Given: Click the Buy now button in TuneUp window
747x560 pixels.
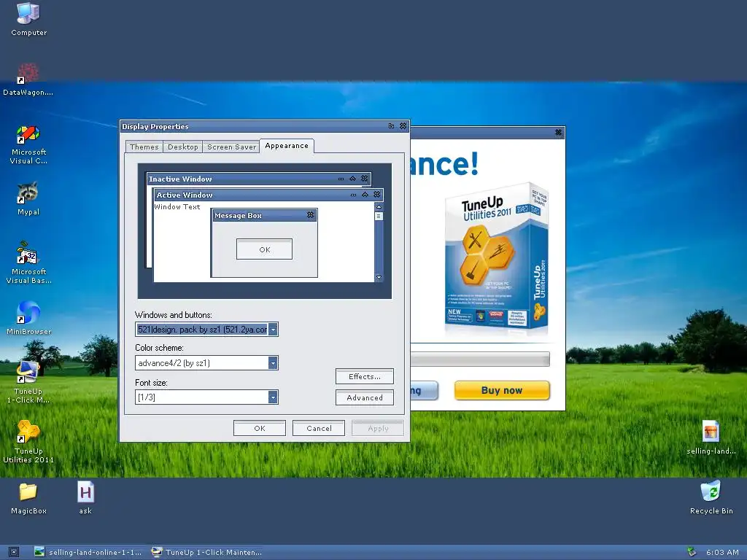Looking at the screenshot, I should (x=502, y=391).
